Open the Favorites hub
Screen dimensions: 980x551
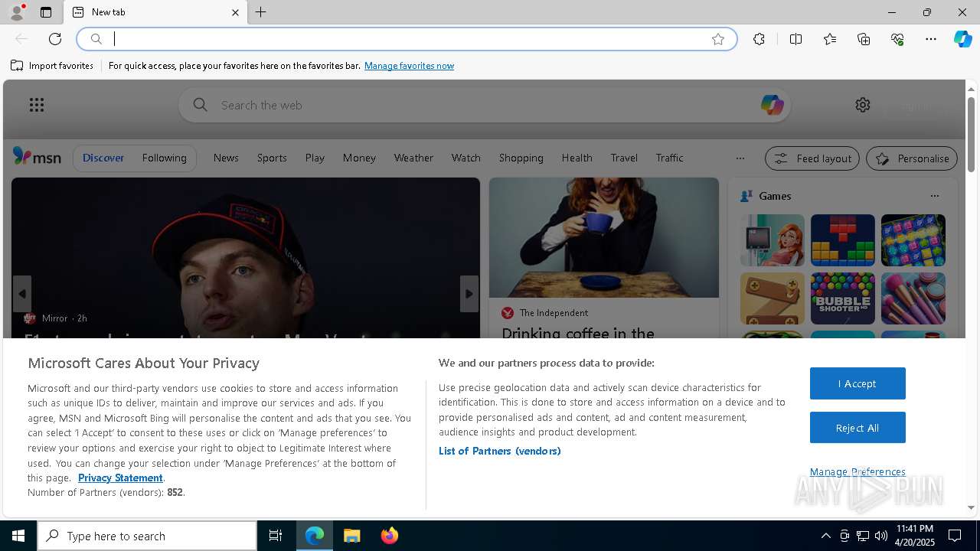click(830, 39)
